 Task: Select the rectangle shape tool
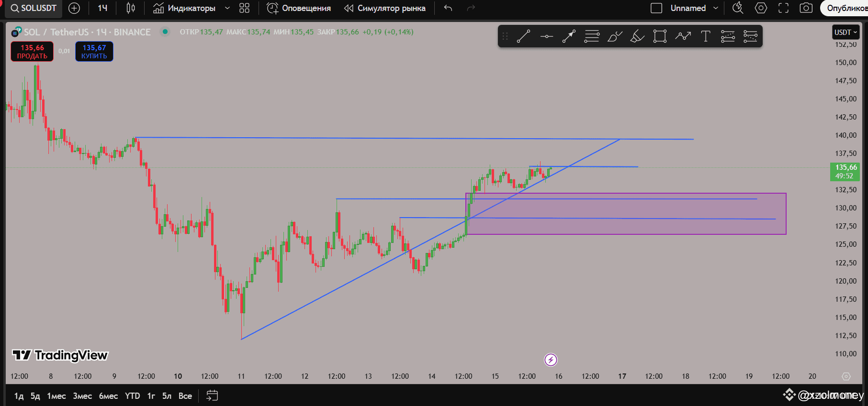660,36
